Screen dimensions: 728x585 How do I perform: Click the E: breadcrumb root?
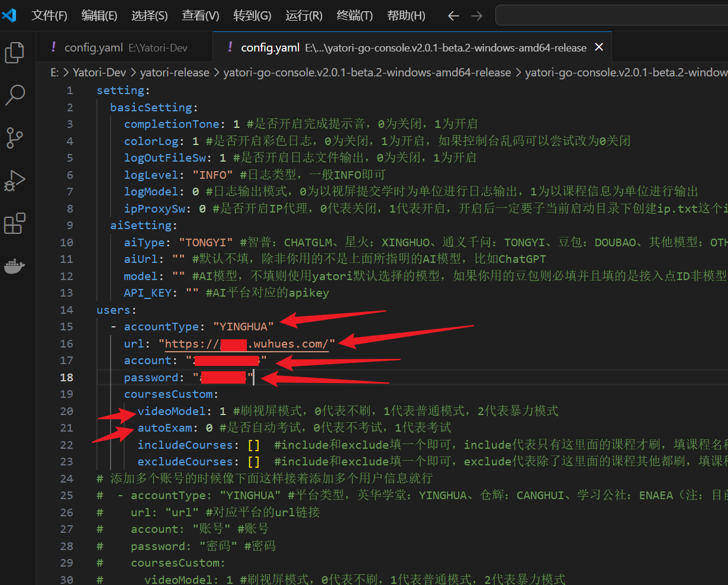[54, 73]
